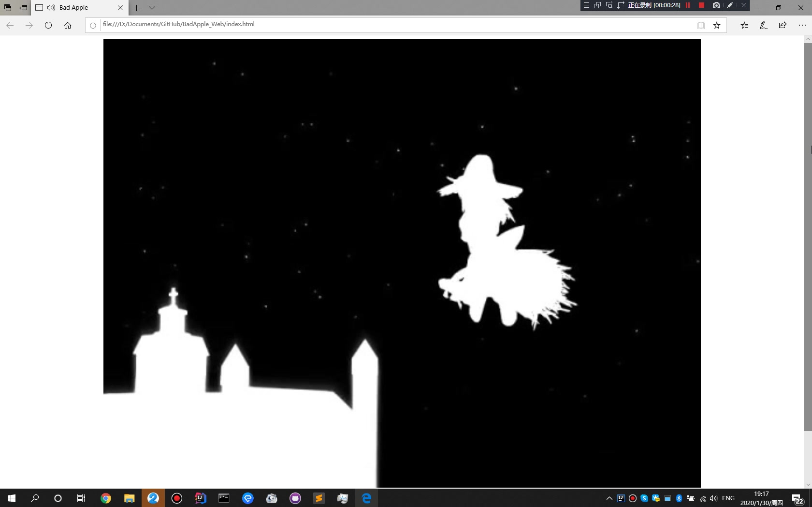Open the blue chat bubble taskbar app
Viewport: 812px width, 507px height.
pyautogui.click(x=248, y=498)
